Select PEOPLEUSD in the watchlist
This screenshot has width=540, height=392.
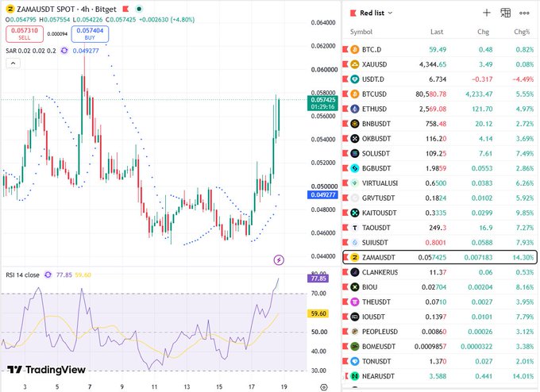pyautogui.click(x=439, y=332)
